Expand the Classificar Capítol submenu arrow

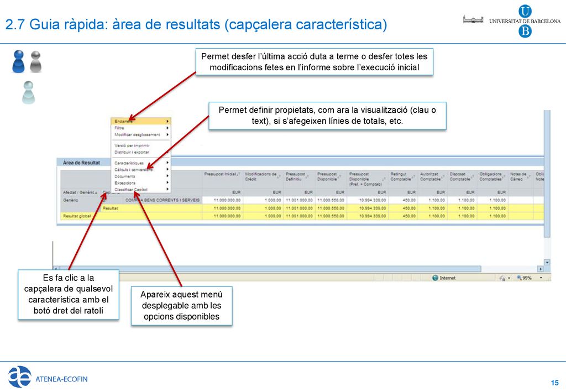pyautogui.click(x=167, y=190)
